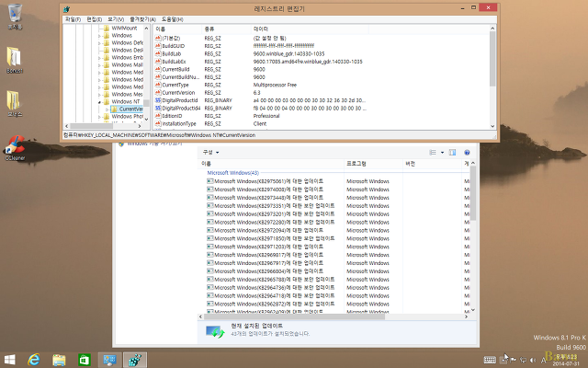Screen dimensions: 588x368
Task: Open the 도움말(H) menu in Registry Editor
Action: tap(172, 19)
